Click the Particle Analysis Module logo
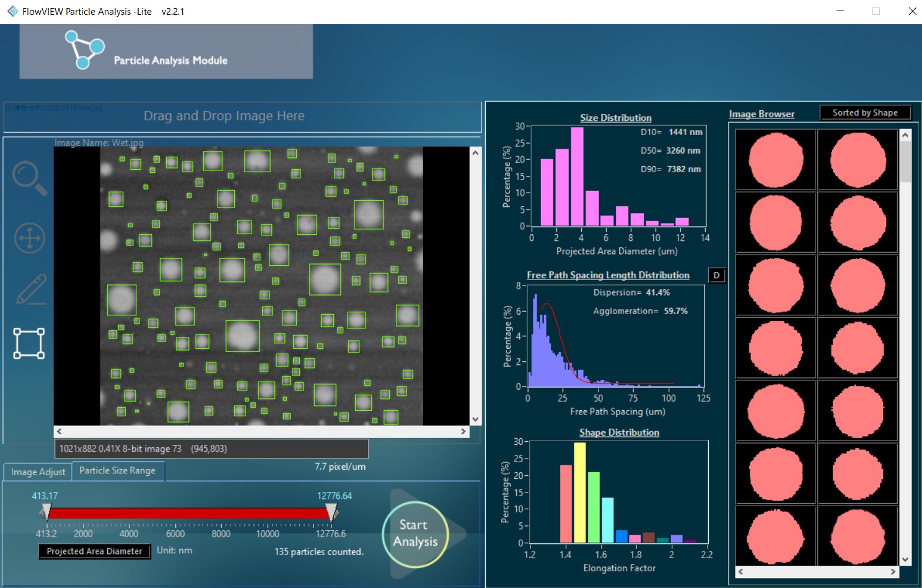Screen dimensions: 922x588 pos(84,50)
